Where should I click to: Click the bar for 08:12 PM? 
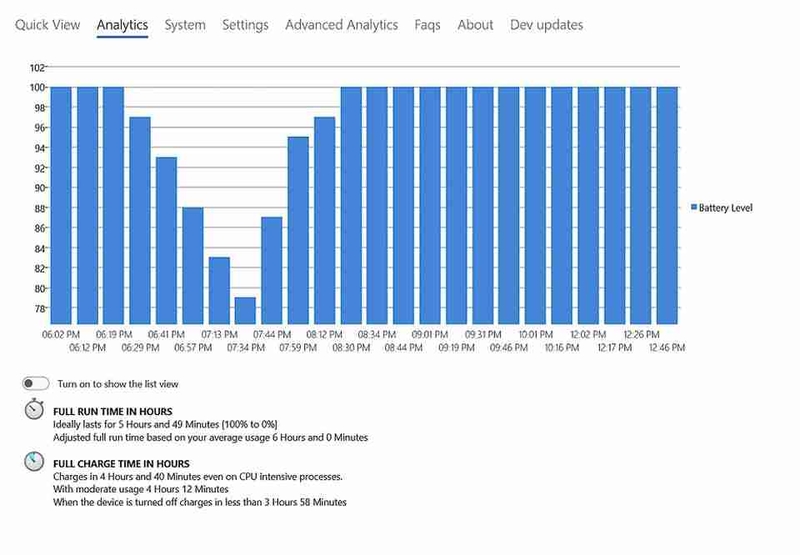pos(324,220)
